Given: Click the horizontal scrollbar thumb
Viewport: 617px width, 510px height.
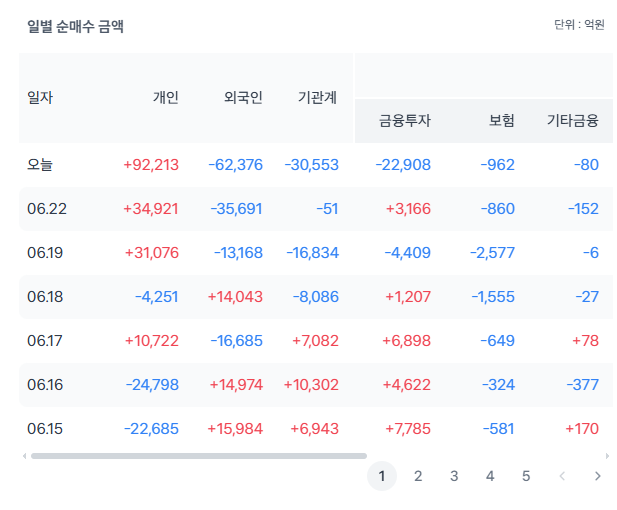Looking at the screenshot, I should (x=199, y=456).
